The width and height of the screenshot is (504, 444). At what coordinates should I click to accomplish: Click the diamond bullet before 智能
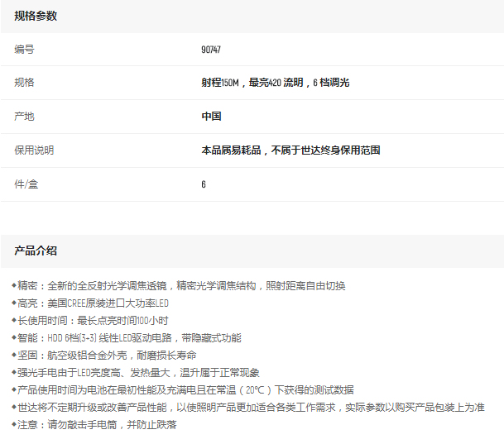coord(13,337)
